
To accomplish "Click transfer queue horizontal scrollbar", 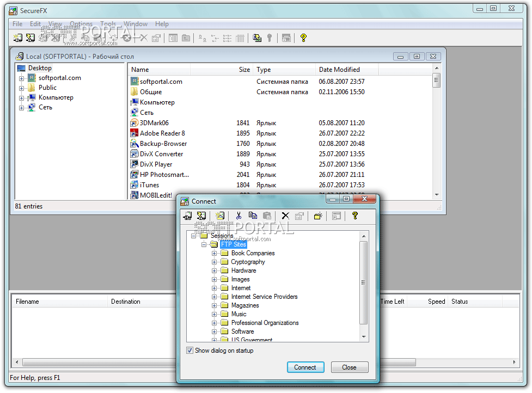I will 219,362.
